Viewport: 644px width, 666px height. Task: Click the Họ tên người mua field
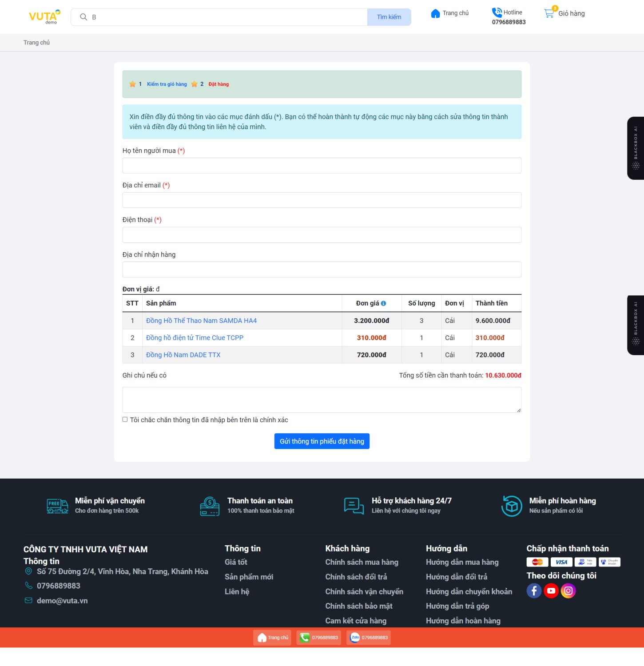click(322, 166)
